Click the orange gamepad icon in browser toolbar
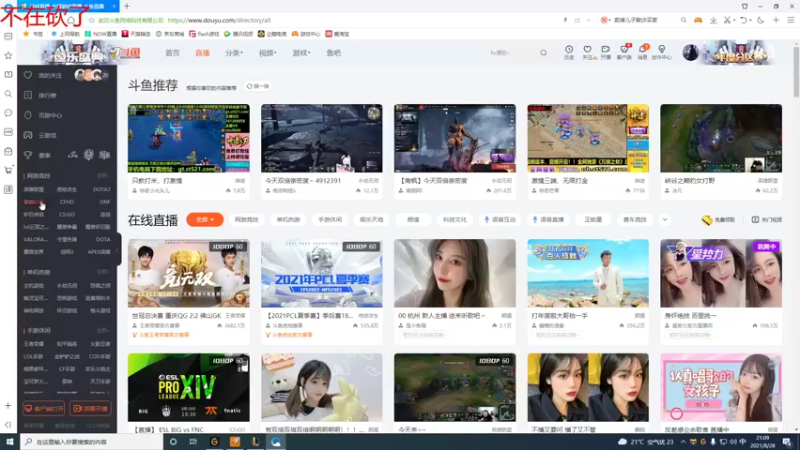The height and width of the screenshot is (450, 800). (698, 20)
